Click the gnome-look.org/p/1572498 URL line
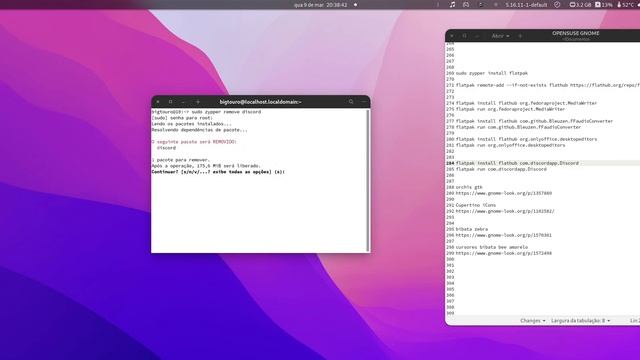The width and height of the screenshot is (640, 360). 504,253
